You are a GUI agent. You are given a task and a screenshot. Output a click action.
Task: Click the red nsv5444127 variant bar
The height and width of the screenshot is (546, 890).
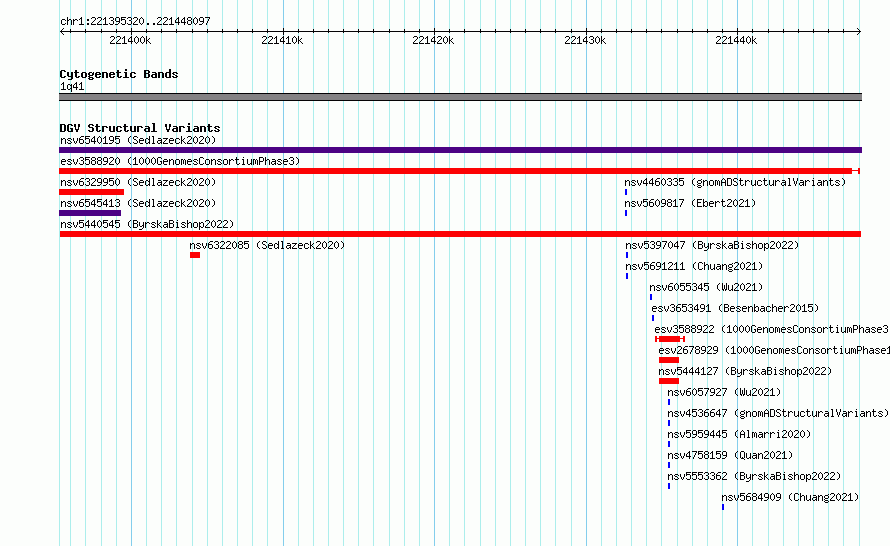[669, 381]
